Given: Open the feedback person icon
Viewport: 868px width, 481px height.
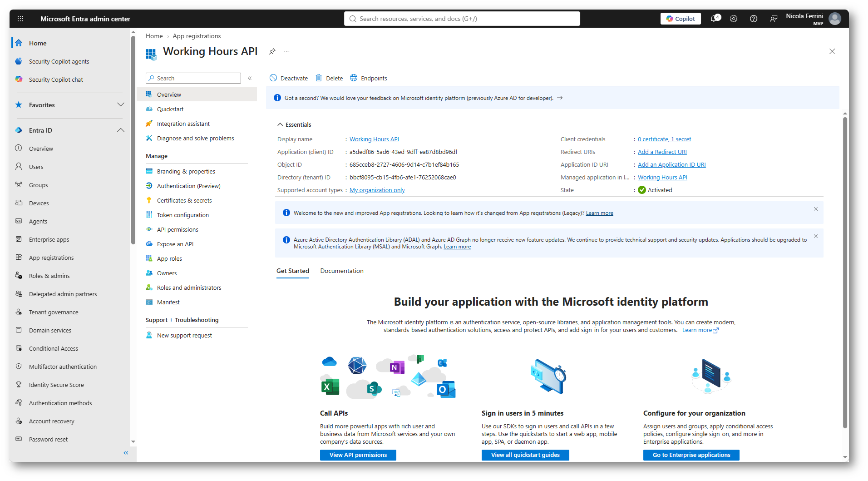Looking at the screenshot, I should (x=774, y=19).
